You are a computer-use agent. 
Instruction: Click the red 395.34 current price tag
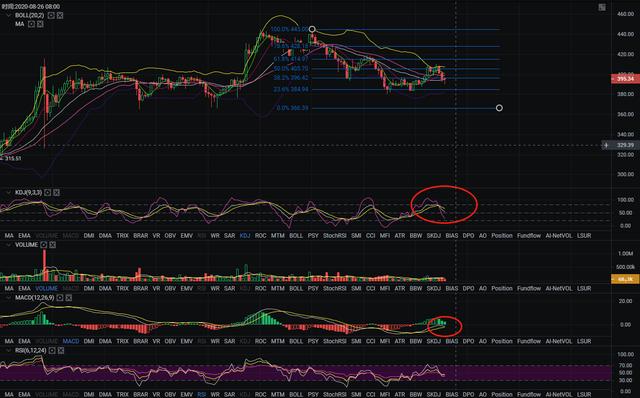[625, 78]
